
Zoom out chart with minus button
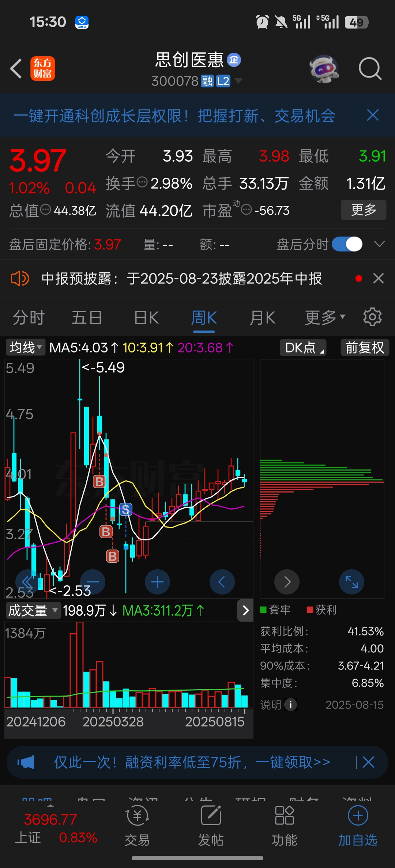pos(93,582)
